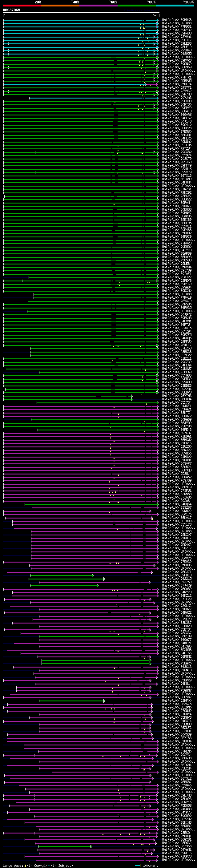
Task: Select the UniRef100_Q16NF8 label
Action: tap(177, 670)
